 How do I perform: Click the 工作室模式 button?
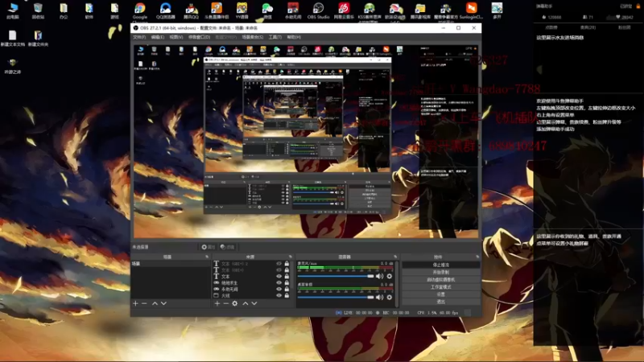pos(440,287)
